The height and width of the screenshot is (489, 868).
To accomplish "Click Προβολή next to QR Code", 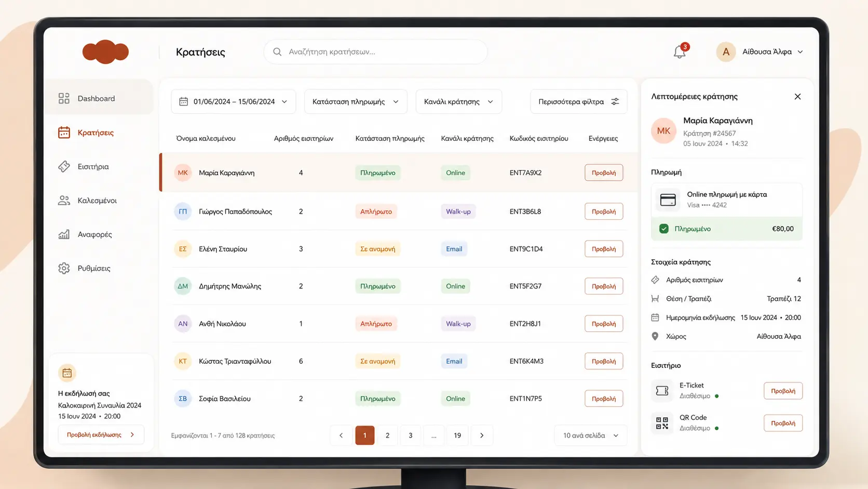I will point(783,423).
